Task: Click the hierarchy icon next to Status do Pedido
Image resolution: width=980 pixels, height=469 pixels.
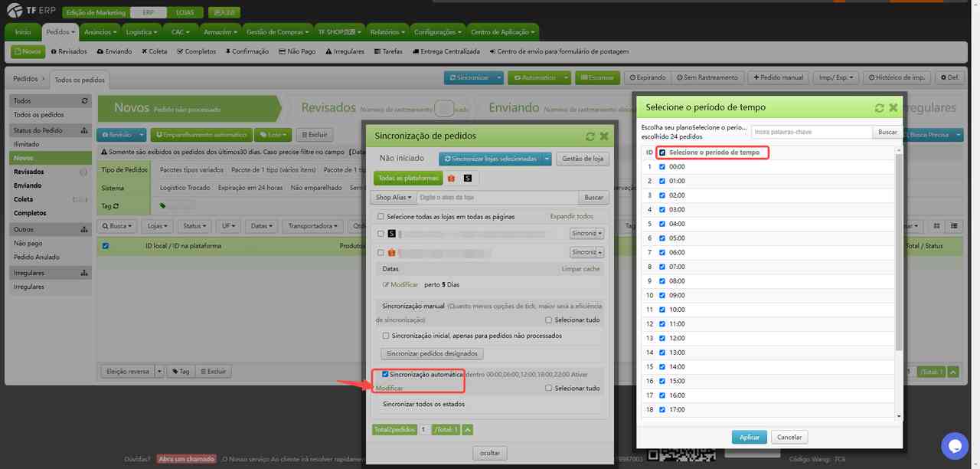Action: click(85, 130)
